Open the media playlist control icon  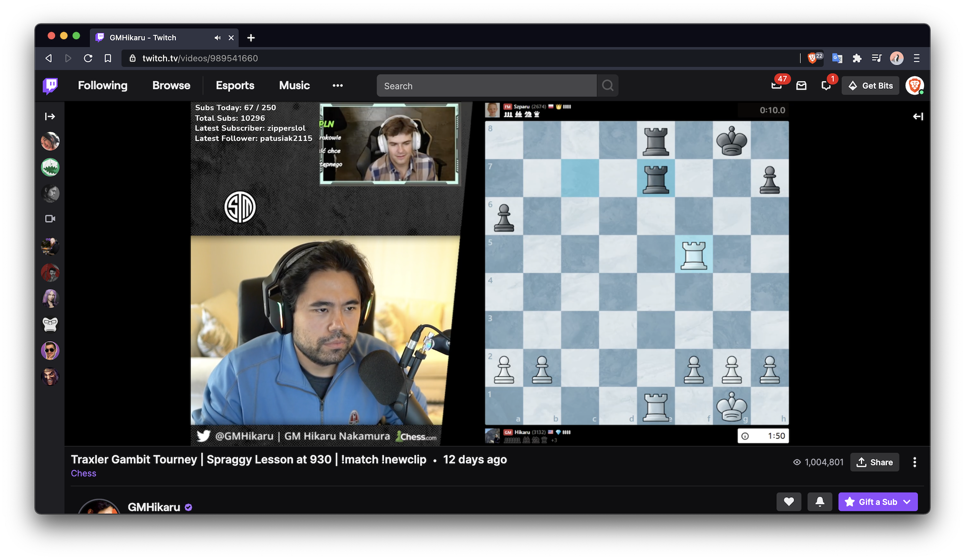[877, 58]
